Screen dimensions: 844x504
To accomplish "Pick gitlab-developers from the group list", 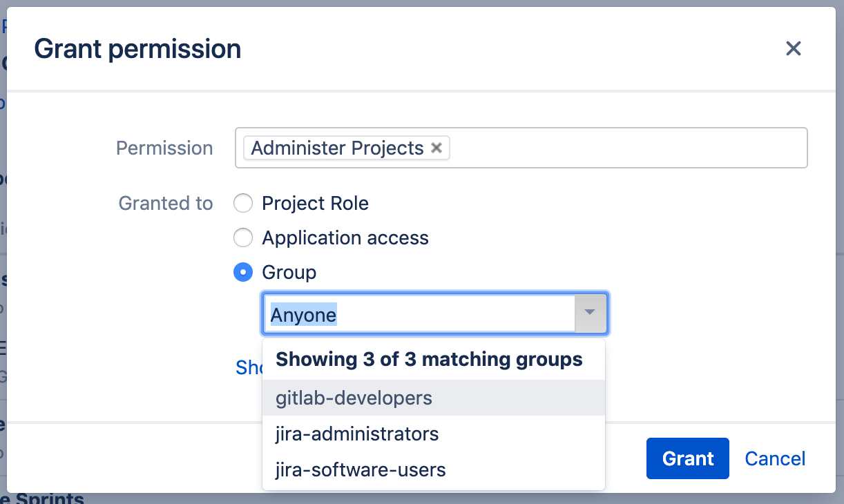I will 353,398.
